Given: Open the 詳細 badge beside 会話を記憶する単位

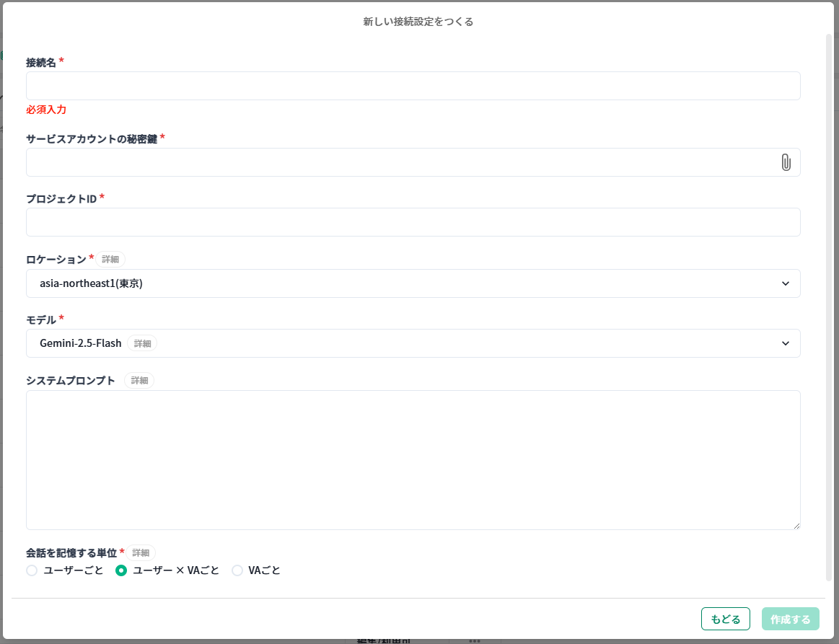Looking at the screenshot, I should [x=140, y=552].
